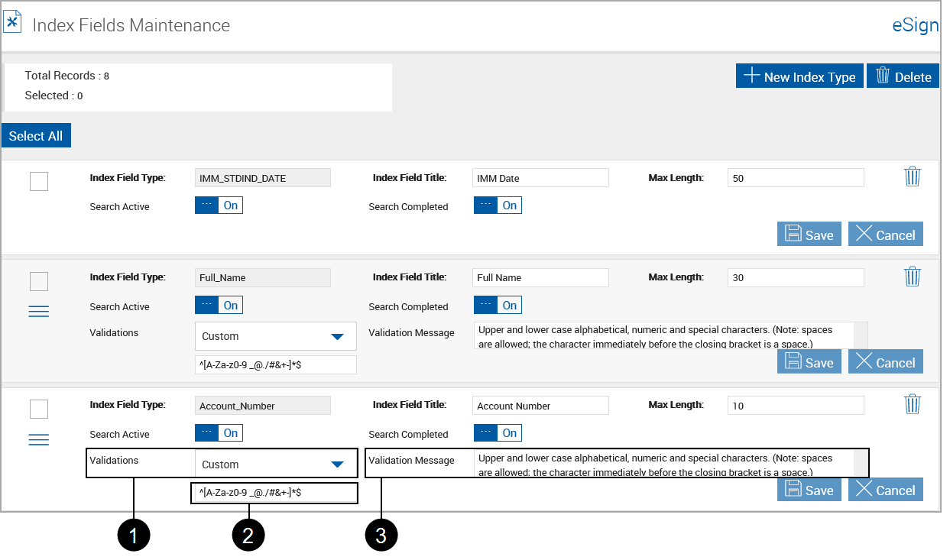The width and height of the screenshot is (950, 560).
Task: Check the checkbox for Account Number record
Action: click(39, 409)
